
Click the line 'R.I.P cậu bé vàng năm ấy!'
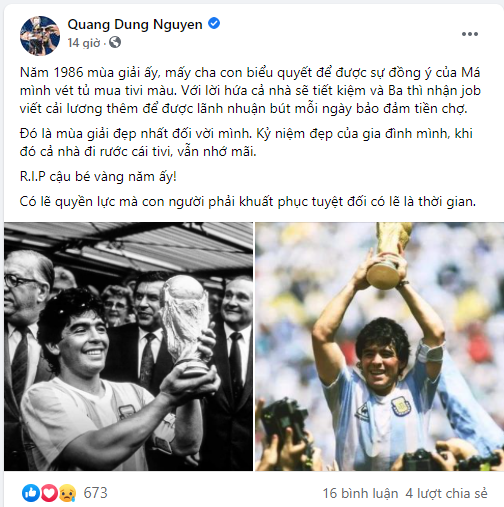[98, 177]
